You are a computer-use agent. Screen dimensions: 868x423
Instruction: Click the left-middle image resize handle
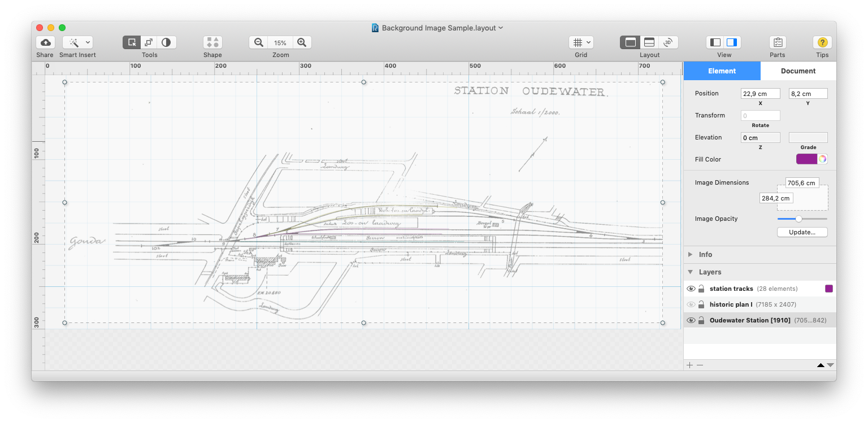coord(64,202)
